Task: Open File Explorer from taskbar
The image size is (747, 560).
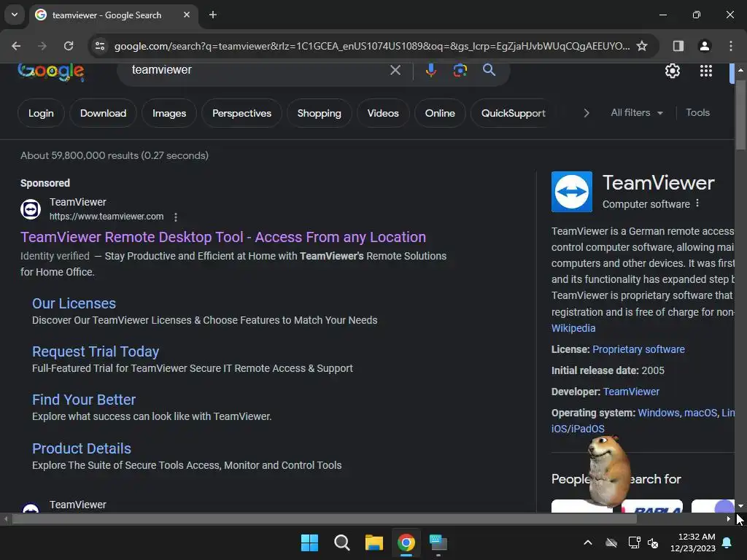Action: pos(374,542)
